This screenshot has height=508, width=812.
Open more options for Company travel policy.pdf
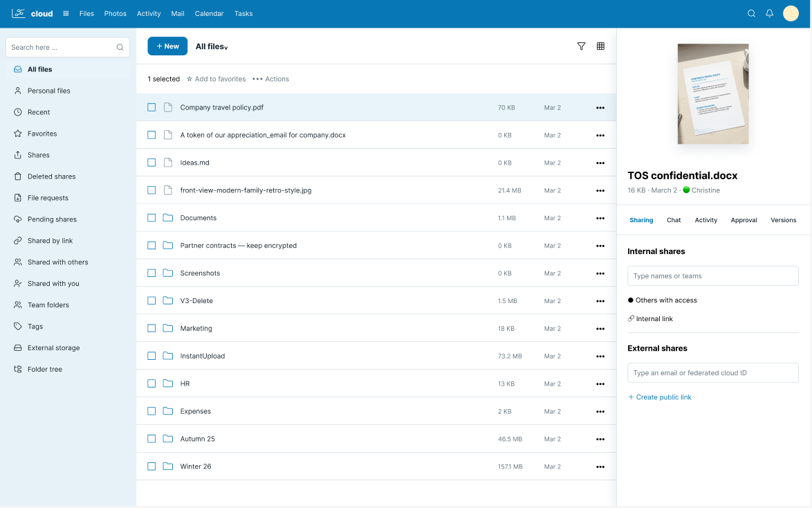(x=600, y=108)
